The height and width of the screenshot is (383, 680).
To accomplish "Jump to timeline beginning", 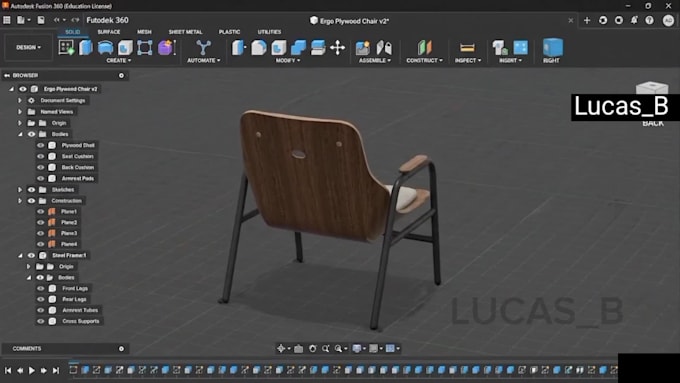I will [x=8, y=370].
